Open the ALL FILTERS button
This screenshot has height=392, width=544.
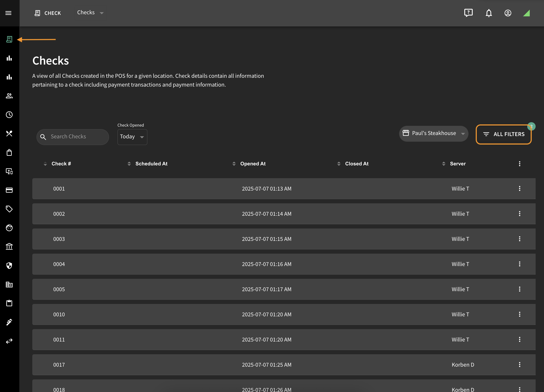(504, 135)
